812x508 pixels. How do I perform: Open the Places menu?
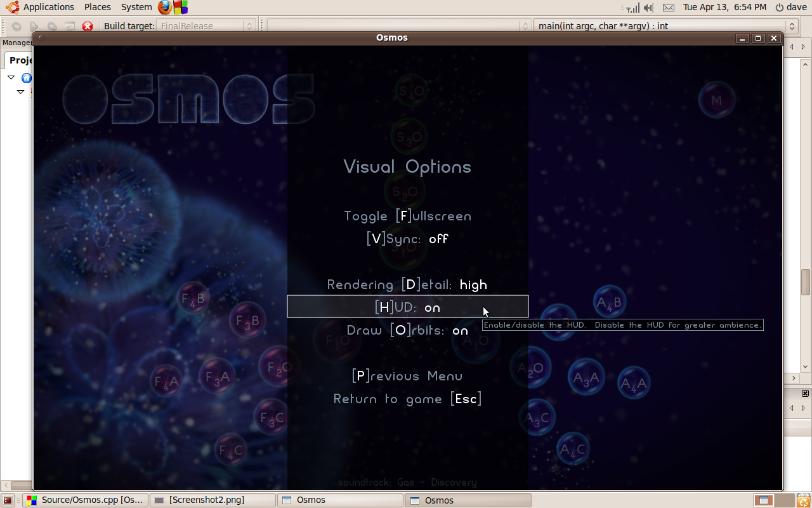[98, 7]
